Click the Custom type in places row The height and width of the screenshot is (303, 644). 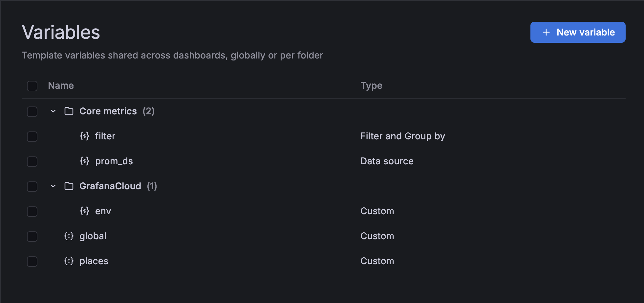coord(377,261)
